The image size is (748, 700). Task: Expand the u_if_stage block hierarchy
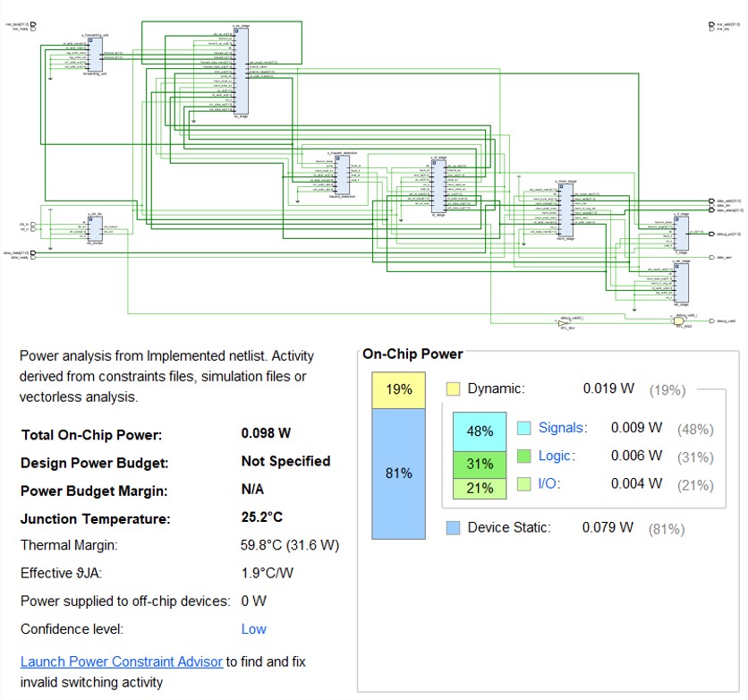(x=677, y=219)
